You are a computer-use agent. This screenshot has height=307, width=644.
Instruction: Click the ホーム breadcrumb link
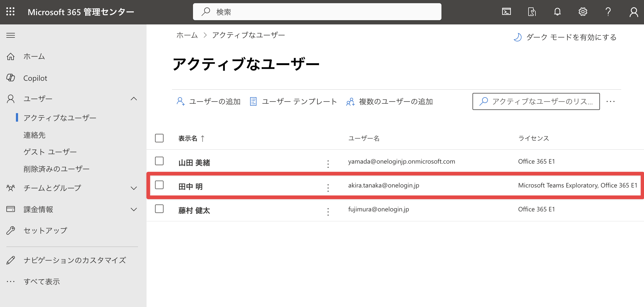tap(187, 35)
